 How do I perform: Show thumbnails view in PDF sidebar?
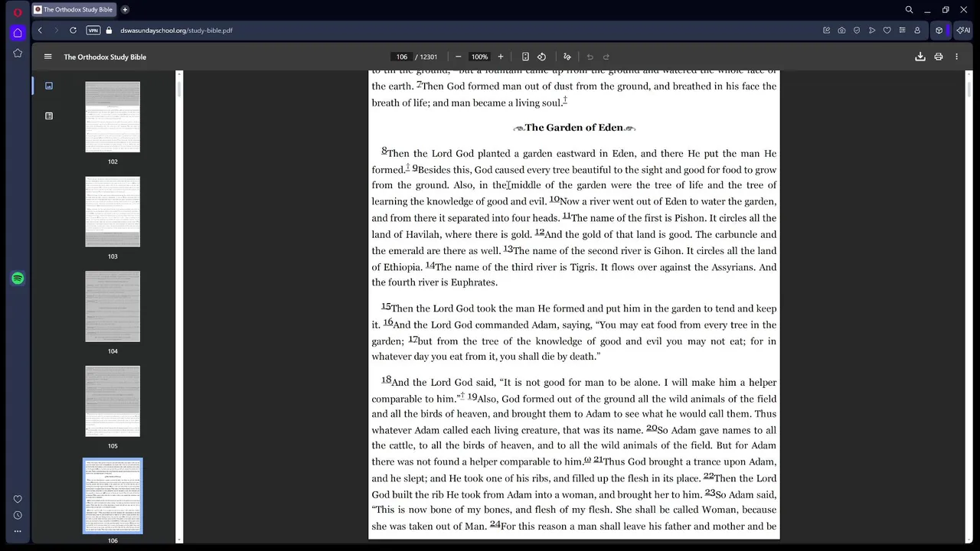(x=49, y=86)
